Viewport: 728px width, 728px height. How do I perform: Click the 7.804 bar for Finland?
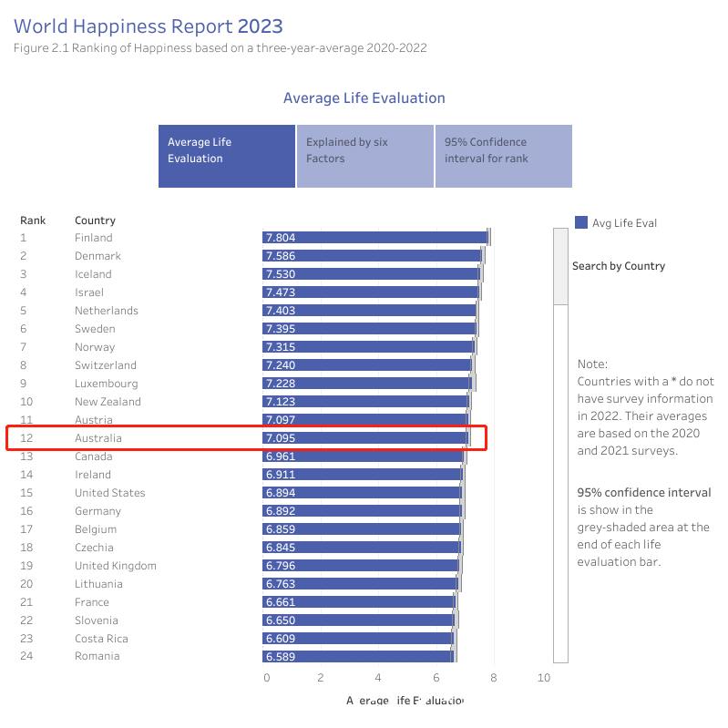(375, 238)
